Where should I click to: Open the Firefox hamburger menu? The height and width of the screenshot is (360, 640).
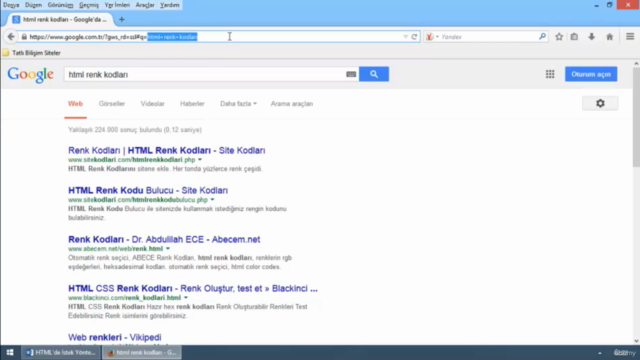[630, 37]
